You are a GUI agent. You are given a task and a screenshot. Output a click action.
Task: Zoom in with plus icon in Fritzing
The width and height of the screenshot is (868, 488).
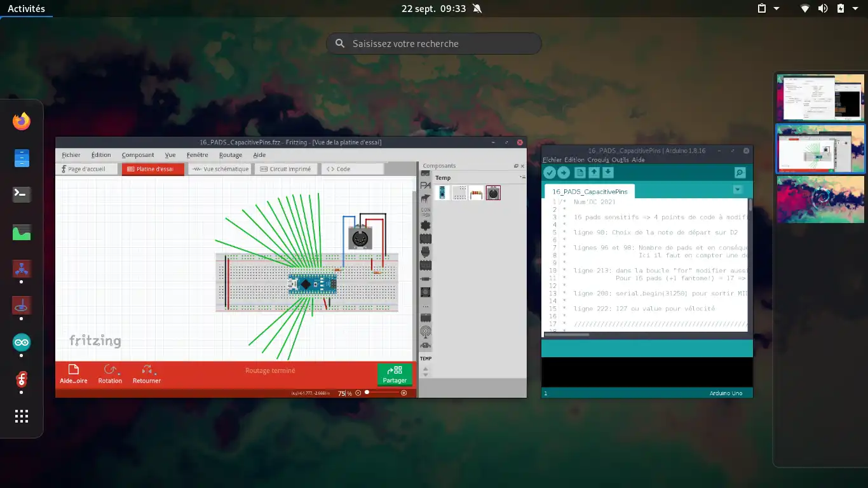(x=403, y=393)
